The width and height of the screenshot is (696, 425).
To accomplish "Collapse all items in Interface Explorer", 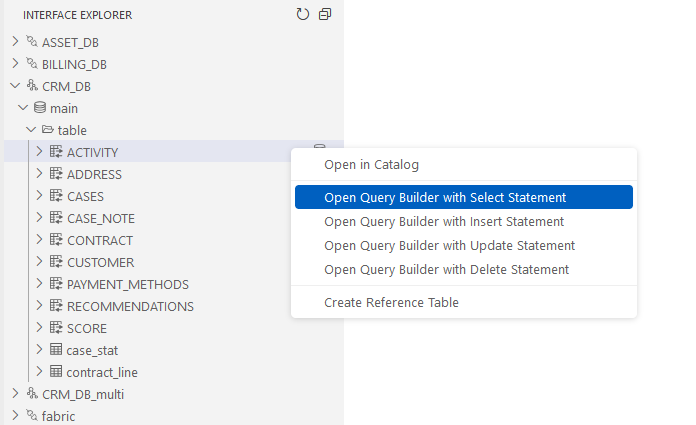I will [325, 15].
